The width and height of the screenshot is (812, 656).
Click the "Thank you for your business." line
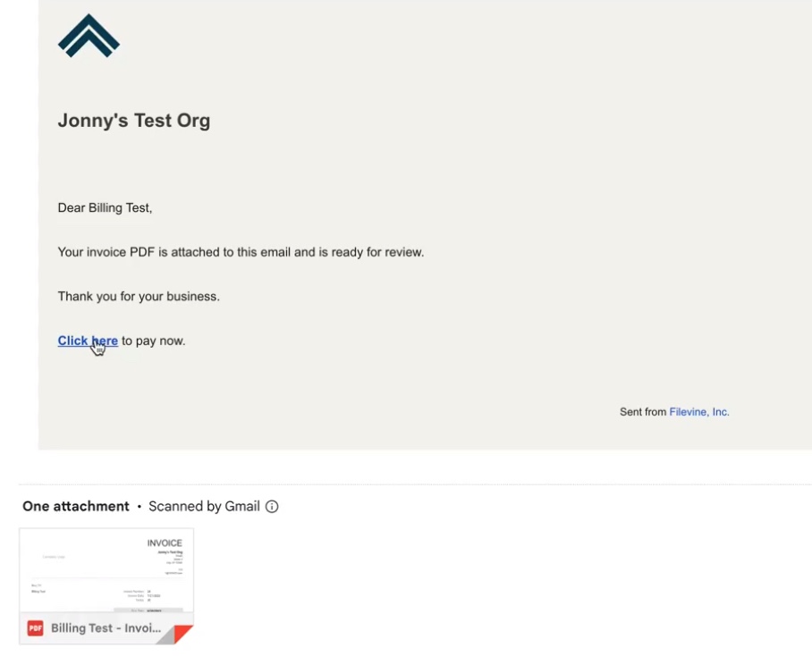139,297
